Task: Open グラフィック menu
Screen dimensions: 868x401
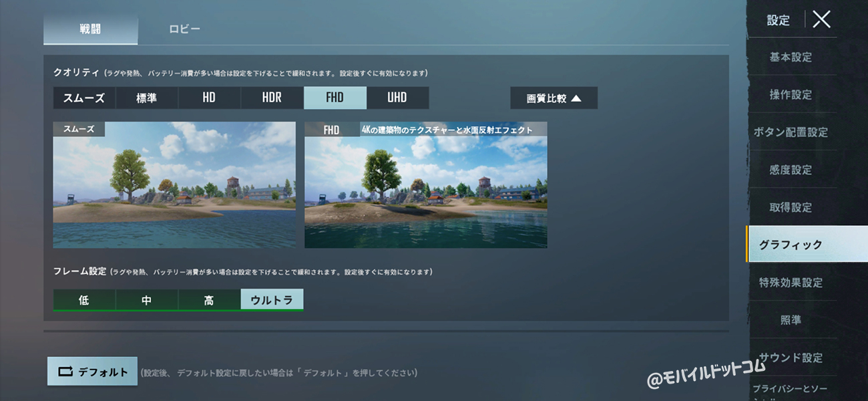Action: pos(807,245)
